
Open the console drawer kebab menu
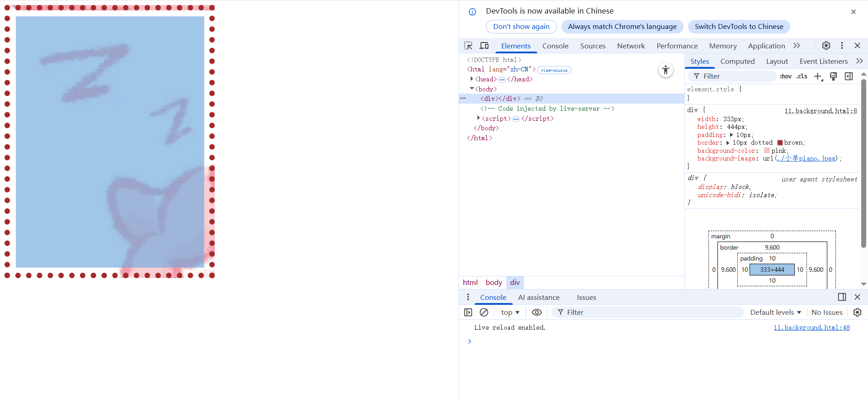pyautogui.click(x=468, y=297)
